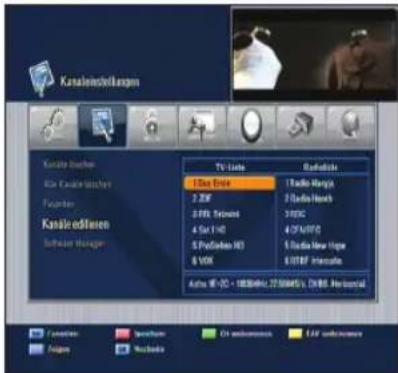Click the Kanaleinstellungen header icon

41,79
